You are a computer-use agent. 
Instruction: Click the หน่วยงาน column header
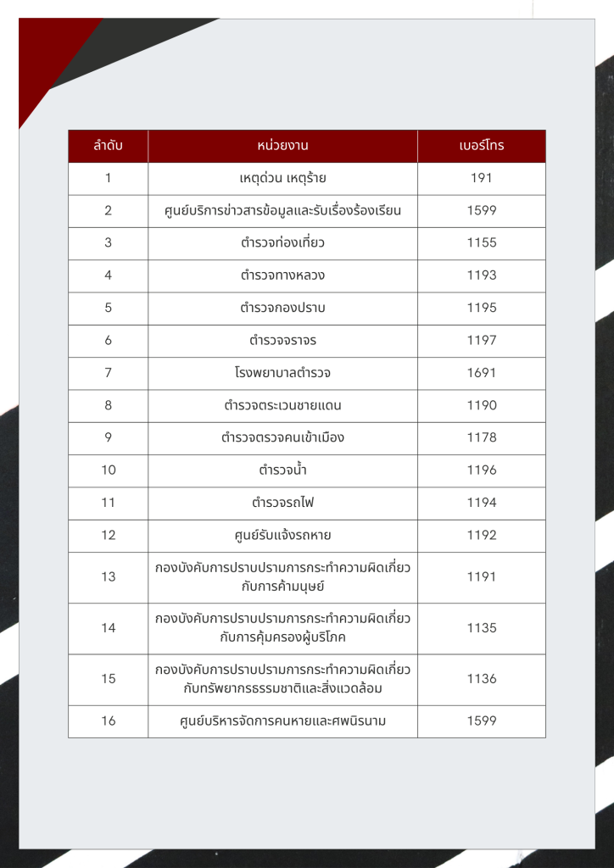pyautogui.click(x=282, y=146)
